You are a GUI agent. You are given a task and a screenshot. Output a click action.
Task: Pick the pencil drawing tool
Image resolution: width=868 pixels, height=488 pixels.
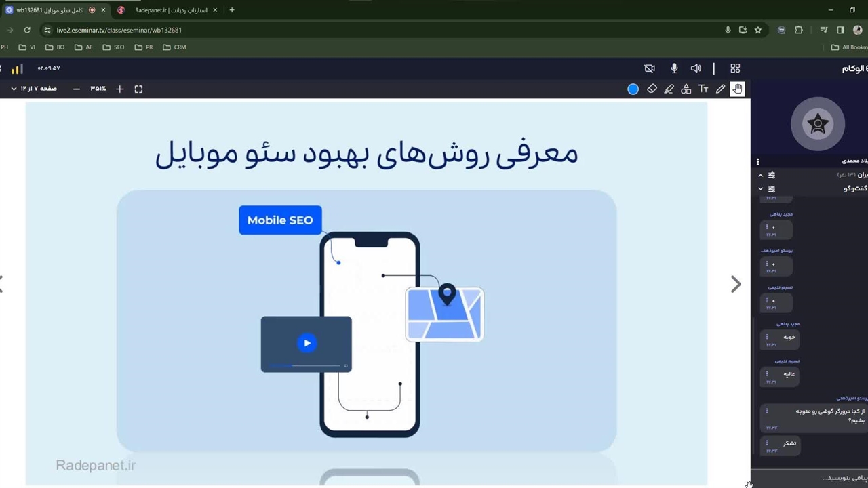pos(720,89)
